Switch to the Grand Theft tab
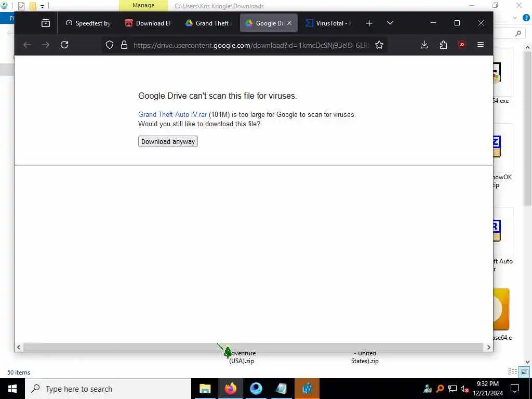532x399 pixels. point(208,23)
